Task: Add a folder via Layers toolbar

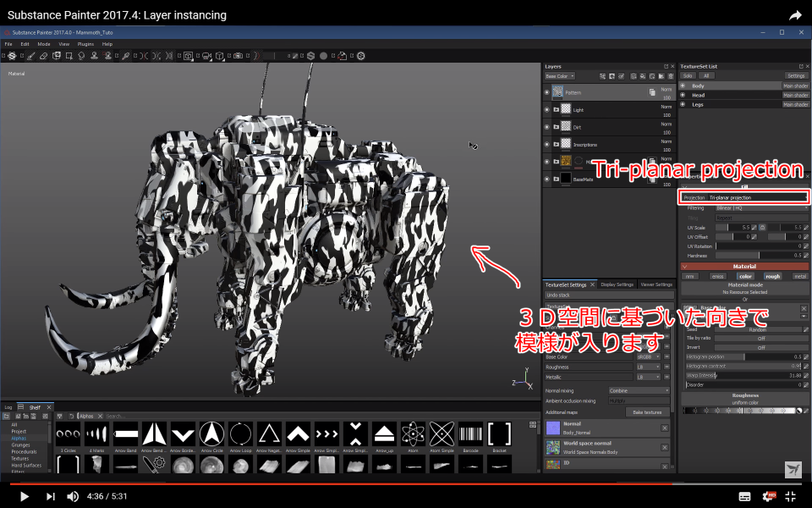Action: (x=661, y=76)
